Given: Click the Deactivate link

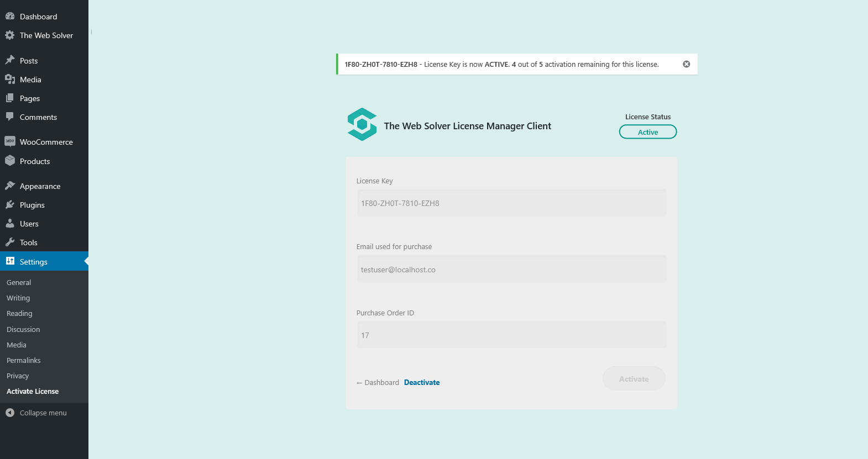Looking at the screenshot, I should [422, 382].
